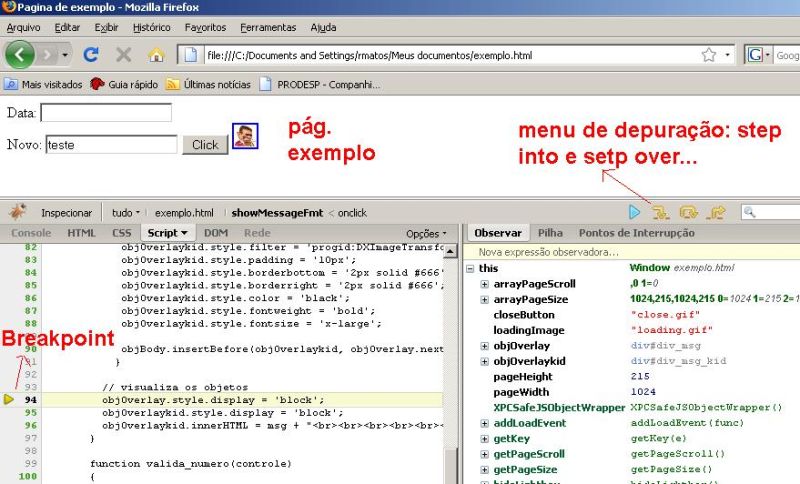Switch to the CSS tab

click(x=121, y=233)
